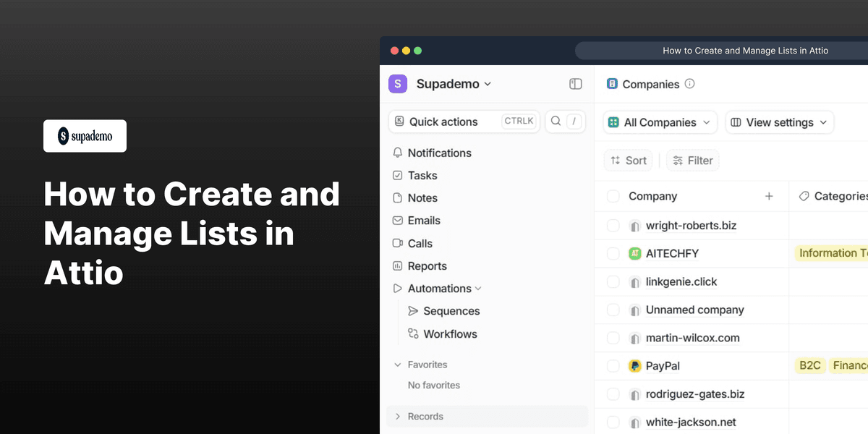The width and height of the screenshot is (868, 434).
Task: Open the Filter options
Action: [x=692, y=160]
